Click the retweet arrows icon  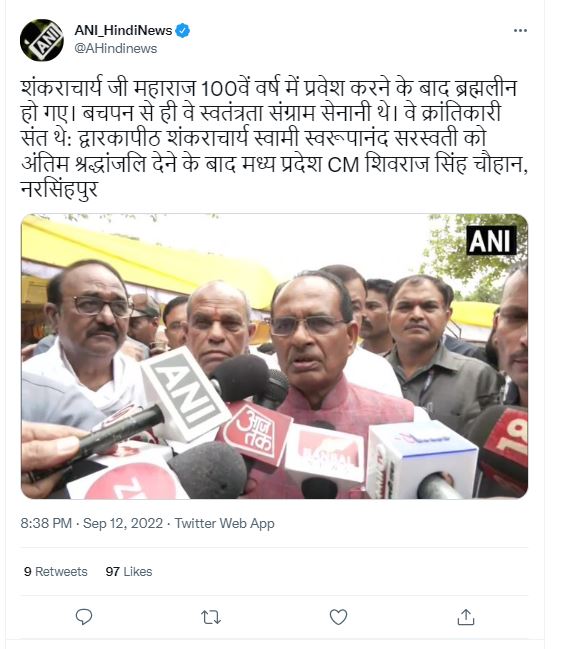coord(211,617)
